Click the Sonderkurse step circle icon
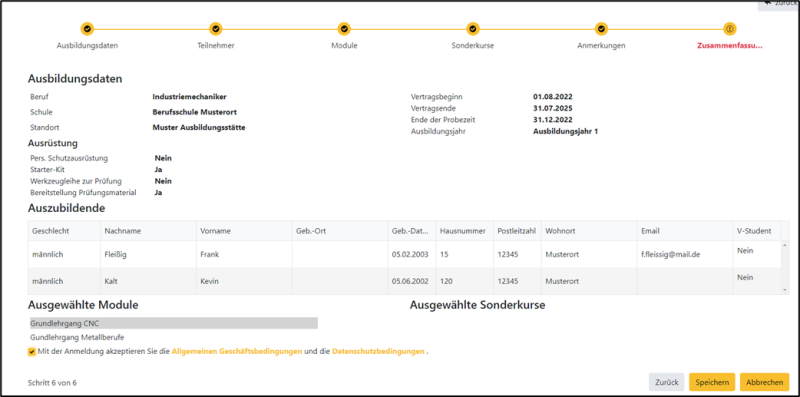Viewport: 800px width, 397px height. (473, 29)
